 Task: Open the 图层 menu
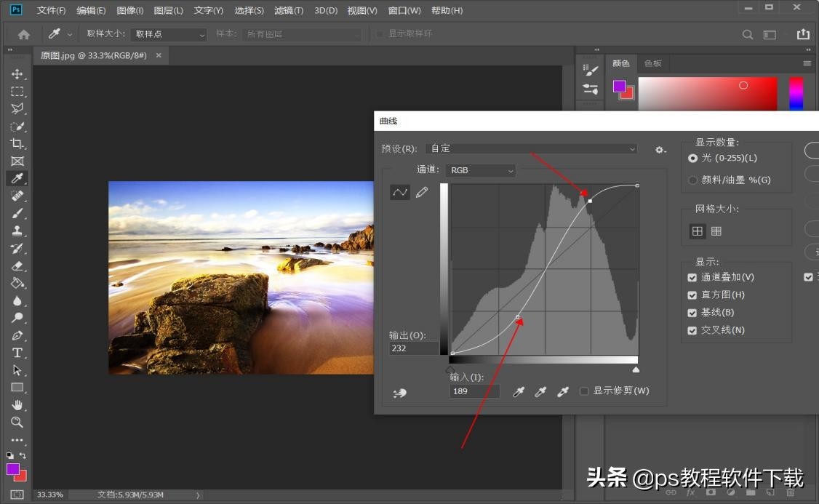(168, 10)
